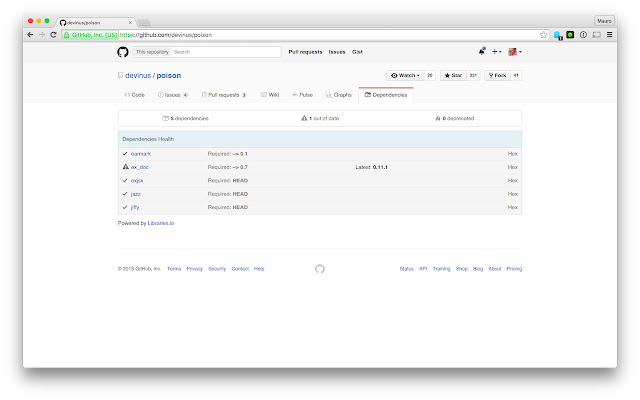Click the browser back arrow

click(30, 35)
